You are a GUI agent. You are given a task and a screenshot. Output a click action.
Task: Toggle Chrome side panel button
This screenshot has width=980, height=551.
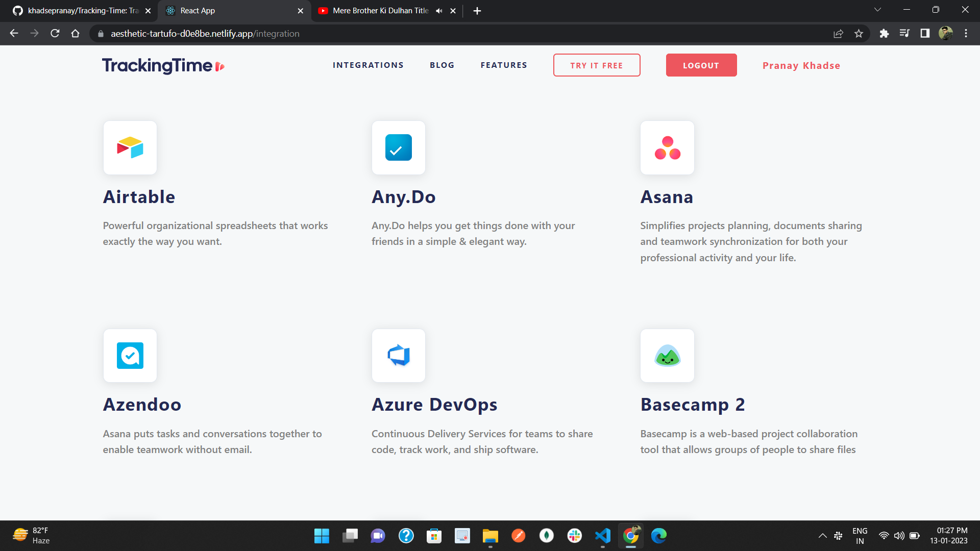point(925,34)
